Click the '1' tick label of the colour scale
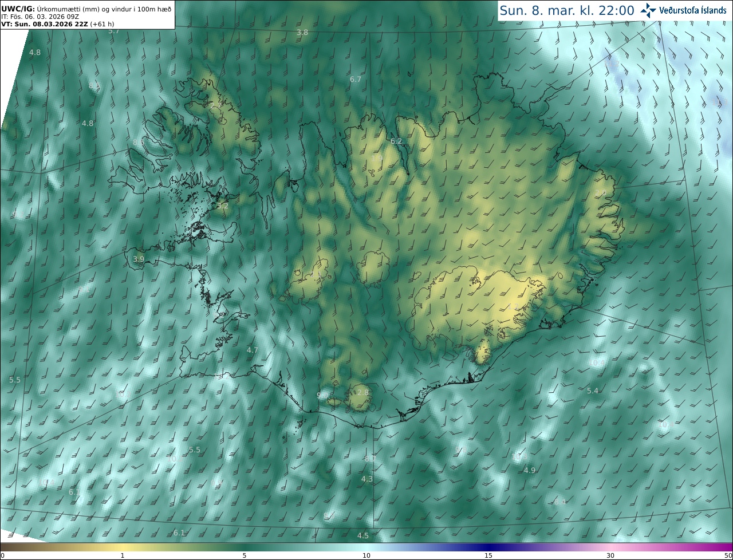The width and height of the screenshot is (733, 560). [x=123, y=555]
